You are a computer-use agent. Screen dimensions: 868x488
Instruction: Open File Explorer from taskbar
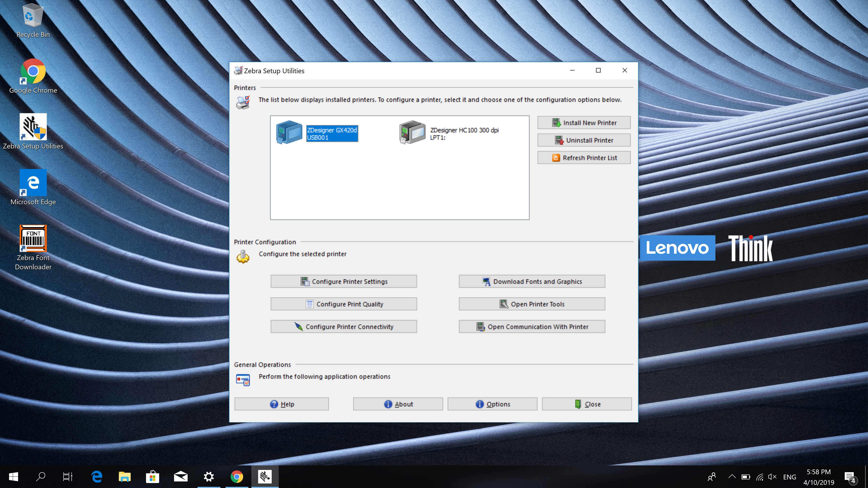125,476
